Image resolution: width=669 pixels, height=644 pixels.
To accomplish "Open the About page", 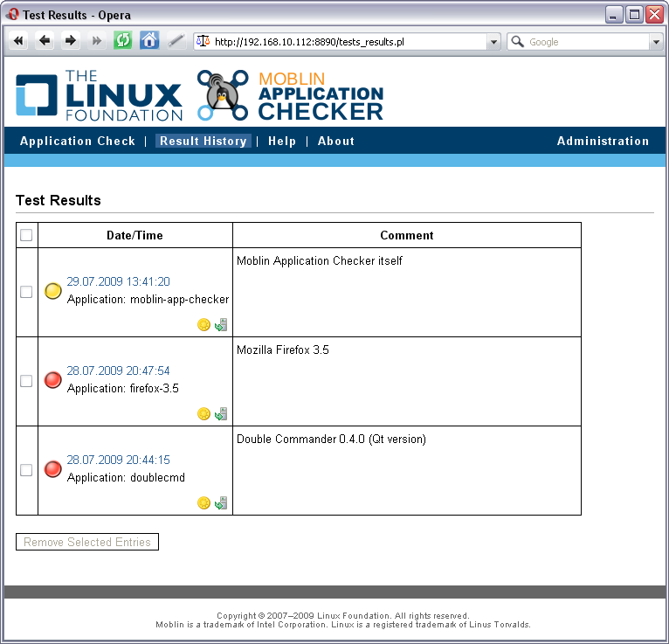I will click(x=335, y=141).
